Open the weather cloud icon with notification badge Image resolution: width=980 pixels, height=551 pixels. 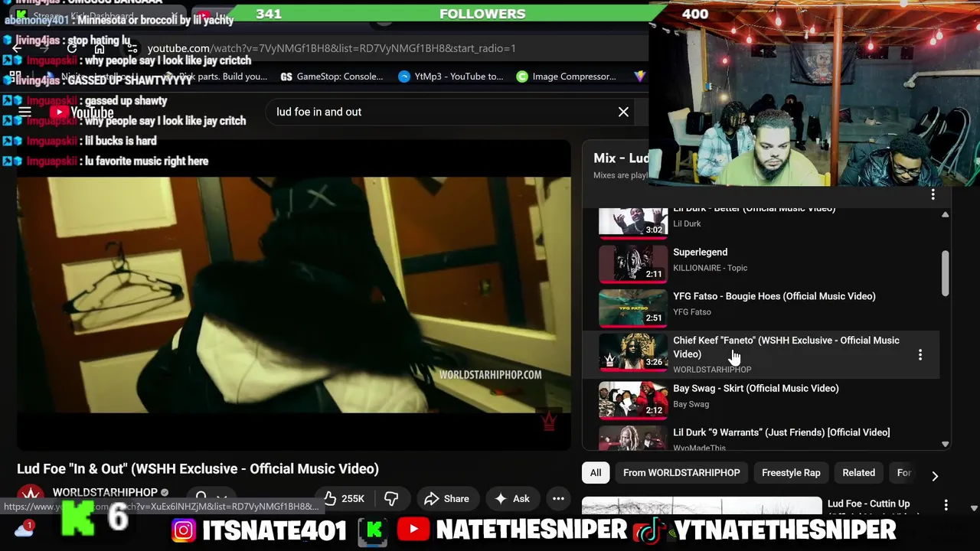pos(24,528)
